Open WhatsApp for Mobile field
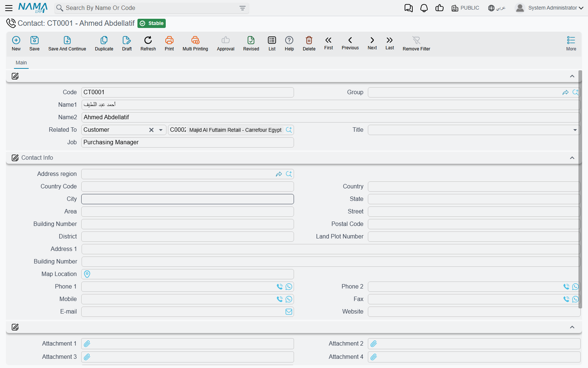 point(289,299)
